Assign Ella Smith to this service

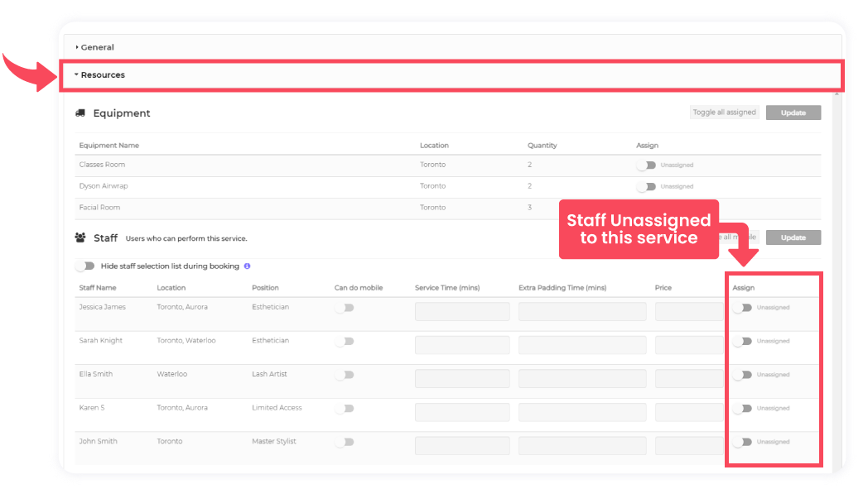click(x=742, y=375)
